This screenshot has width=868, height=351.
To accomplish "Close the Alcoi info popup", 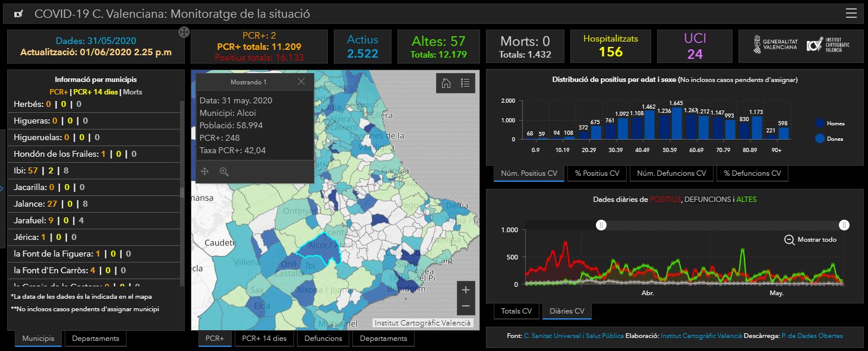I will coord(301,82).
